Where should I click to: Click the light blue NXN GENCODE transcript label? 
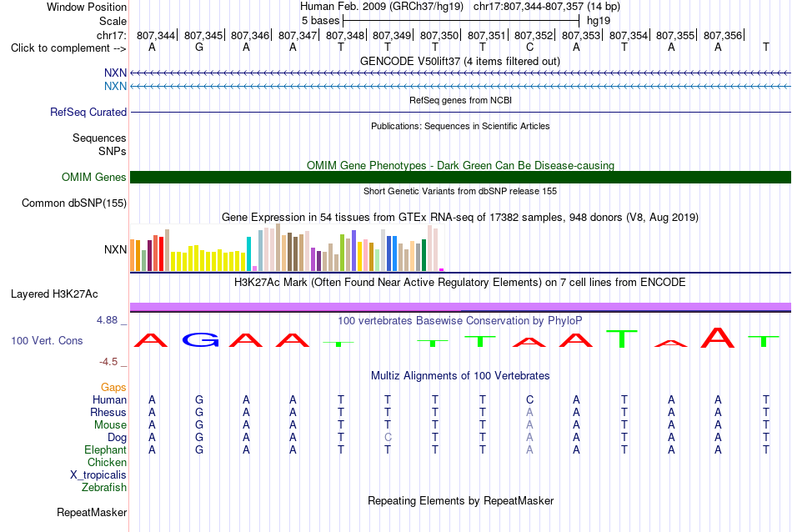click(x=115, y=87)
